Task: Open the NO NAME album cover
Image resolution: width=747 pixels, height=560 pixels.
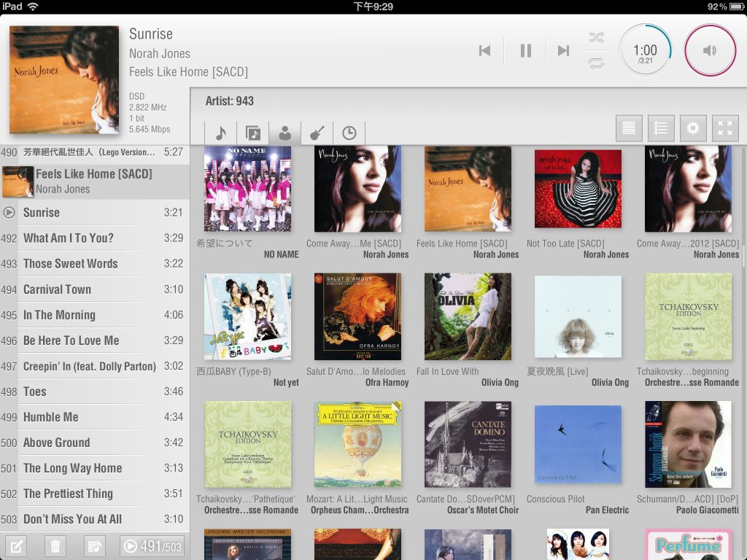Action: point(248,189)
